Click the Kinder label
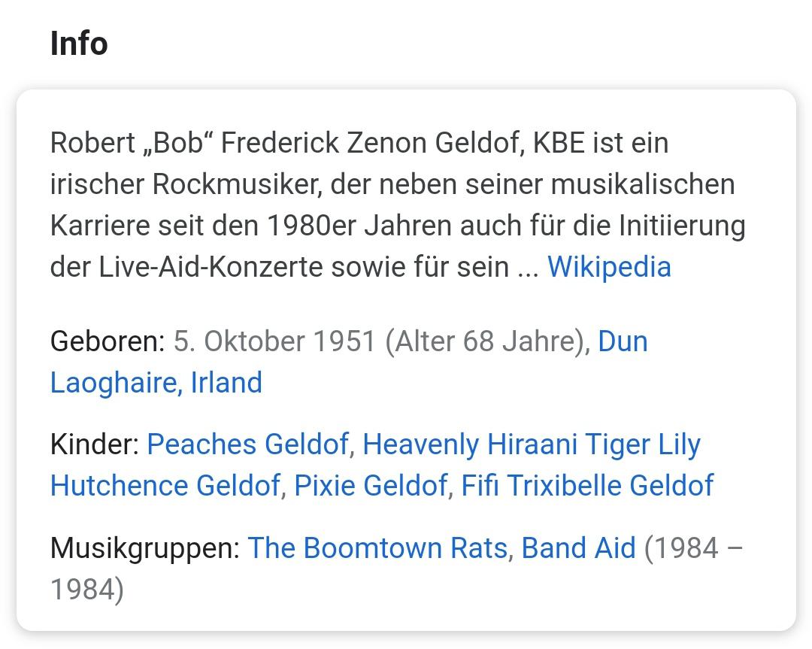812x649 pixels. [x=95, y=444]
